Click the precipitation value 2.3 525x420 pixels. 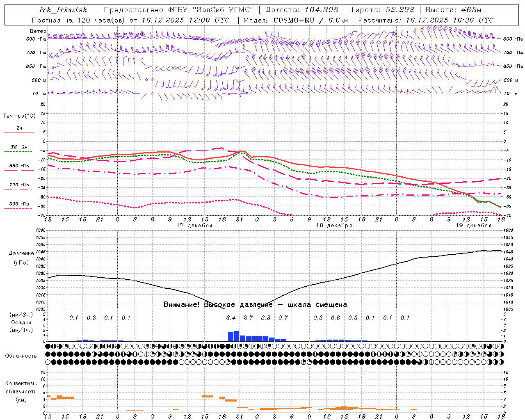(266, 317)
